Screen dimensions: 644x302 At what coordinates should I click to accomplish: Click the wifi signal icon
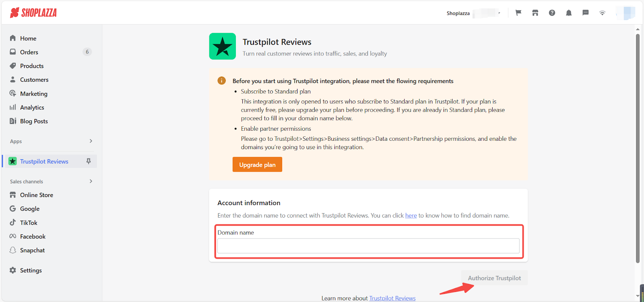point(602,13)
